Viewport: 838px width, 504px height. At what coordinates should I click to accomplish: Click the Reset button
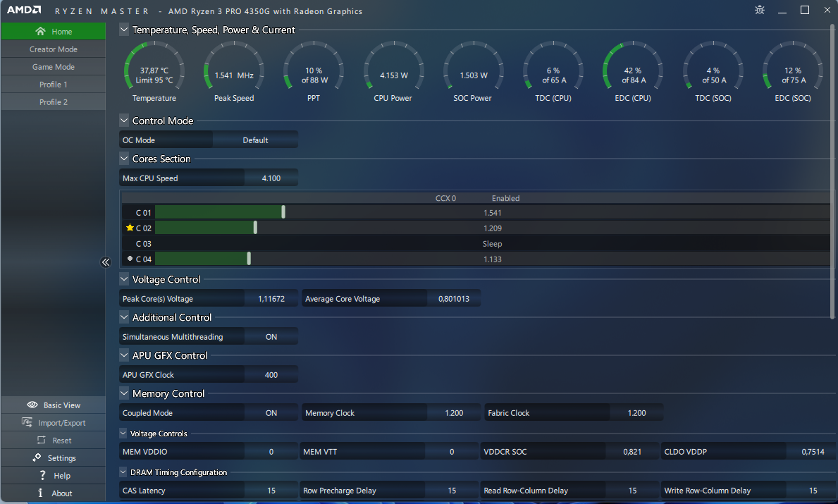(x=54, y=441)
